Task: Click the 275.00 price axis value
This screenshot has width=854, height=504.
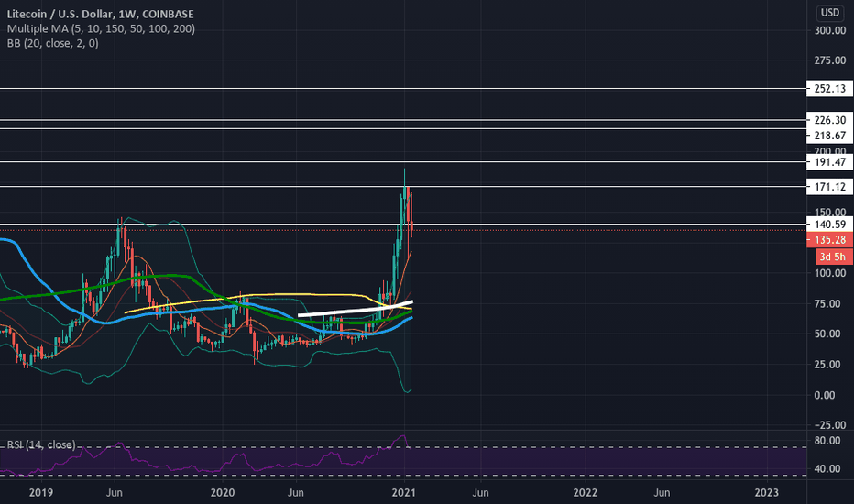Action: click(x=830, y=60)
